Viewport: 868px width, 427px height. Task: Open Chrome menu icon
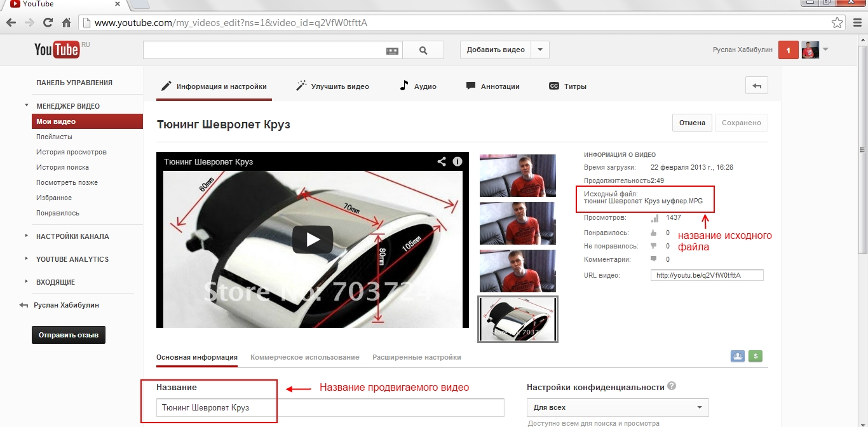pos(856,23)
